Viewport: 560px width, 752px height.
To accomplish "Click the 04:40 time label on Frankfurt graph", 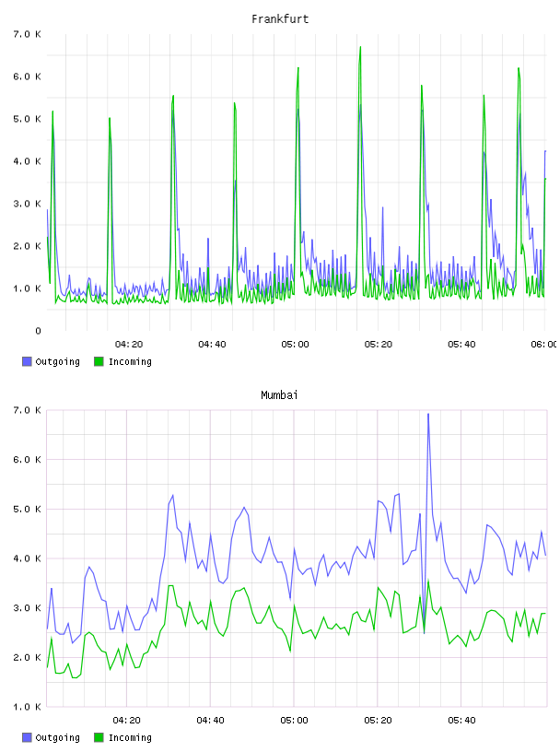I will 212,345.
